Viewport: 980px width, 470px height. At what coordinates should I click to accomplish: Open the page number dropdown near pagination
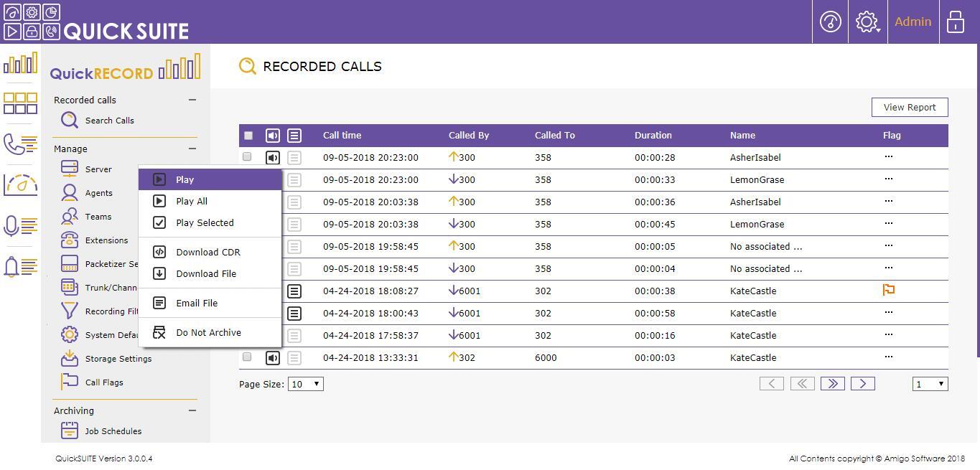(929, 383)
